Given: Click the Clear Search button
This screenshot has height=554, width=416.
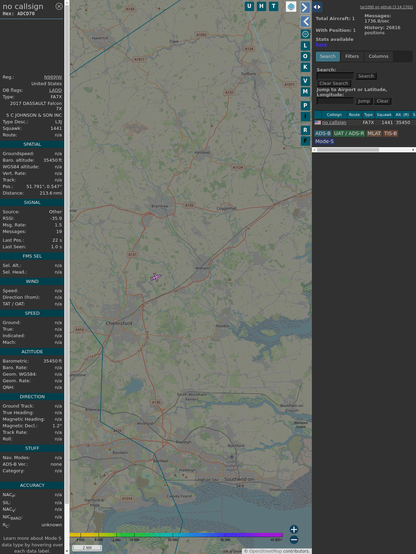Looking at the screenshot, I should 334,83.
